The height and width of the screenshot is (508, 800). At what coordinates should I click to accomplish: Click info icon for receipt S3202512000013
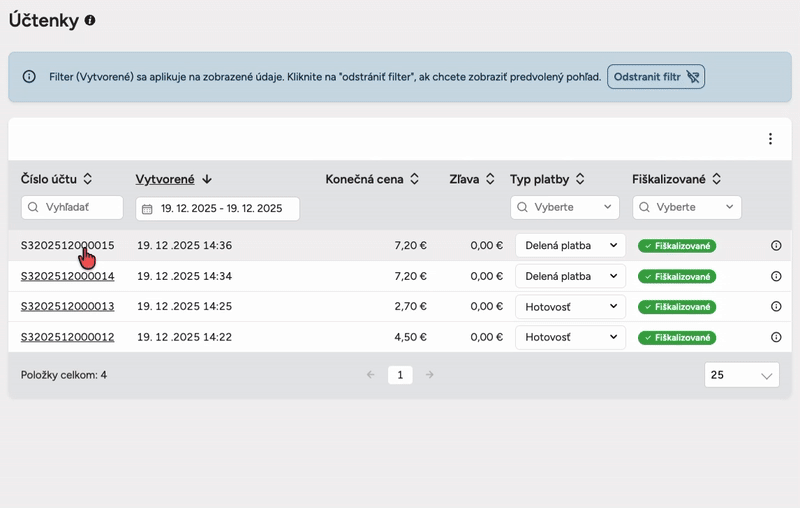click(776, 307)
